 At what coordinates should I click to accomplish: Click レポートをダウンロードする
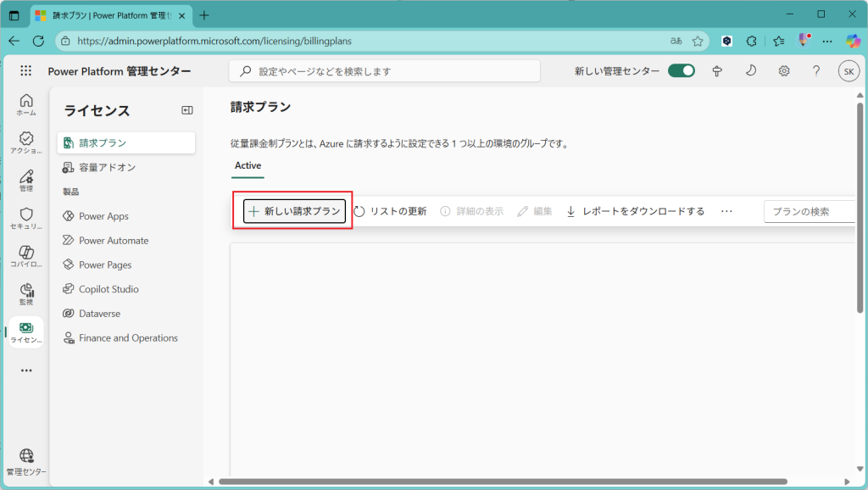(635, 211)
